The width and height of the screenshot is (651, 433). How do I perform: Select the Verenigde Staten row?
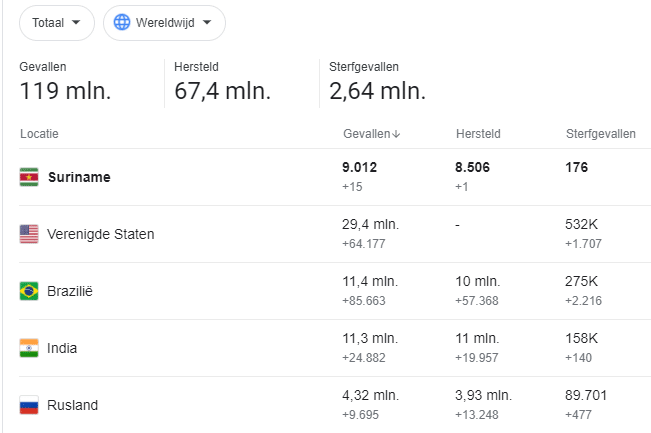335,234
